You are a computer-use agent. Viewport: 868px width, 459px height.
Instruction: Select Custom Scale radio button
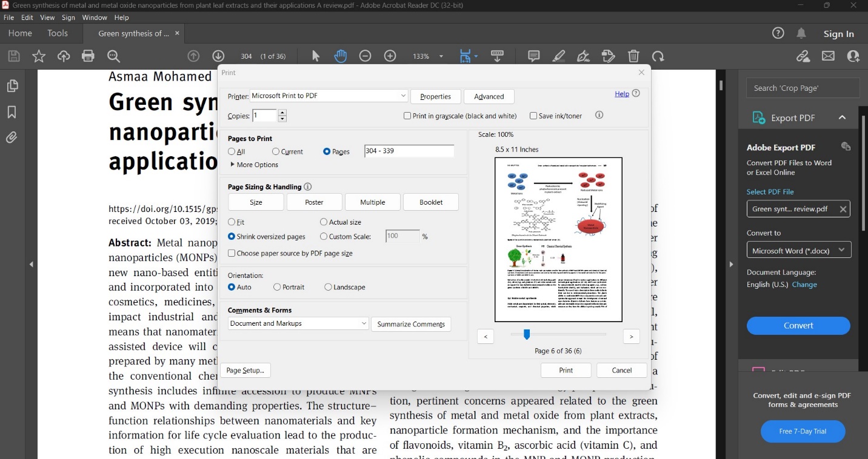[324, 237]
